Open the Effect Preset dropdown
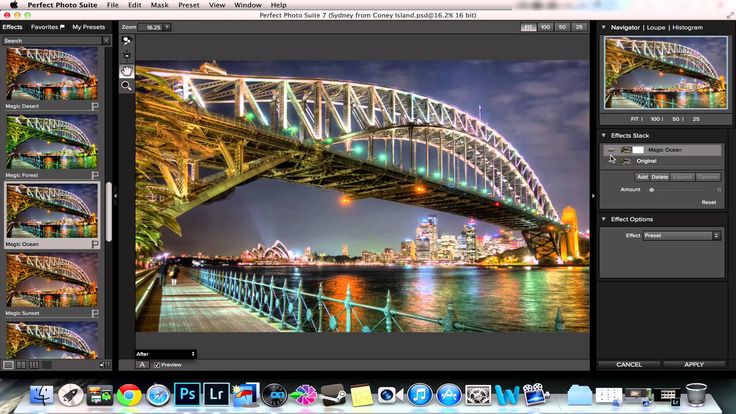 point(684,236)
